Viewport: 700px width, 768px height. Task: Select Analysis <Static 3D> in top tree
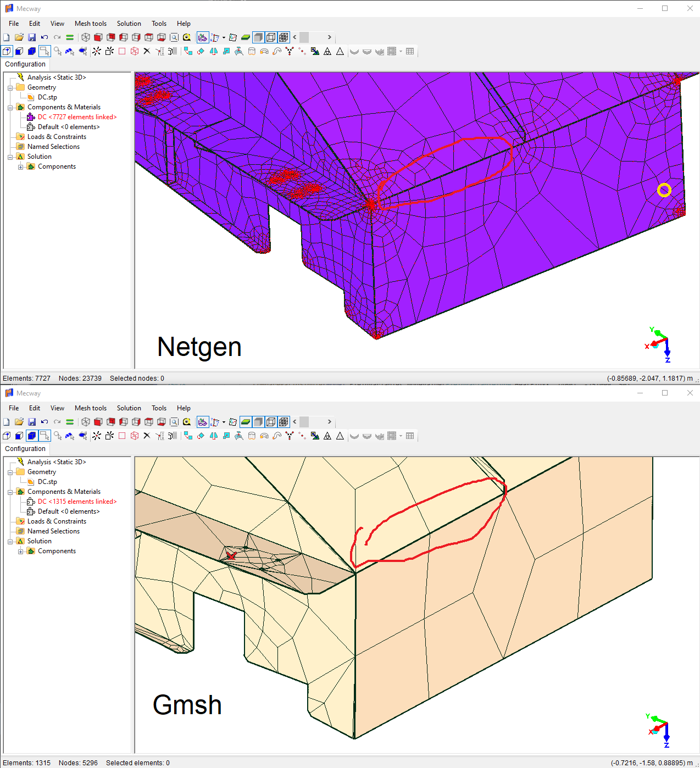(57, 77)
